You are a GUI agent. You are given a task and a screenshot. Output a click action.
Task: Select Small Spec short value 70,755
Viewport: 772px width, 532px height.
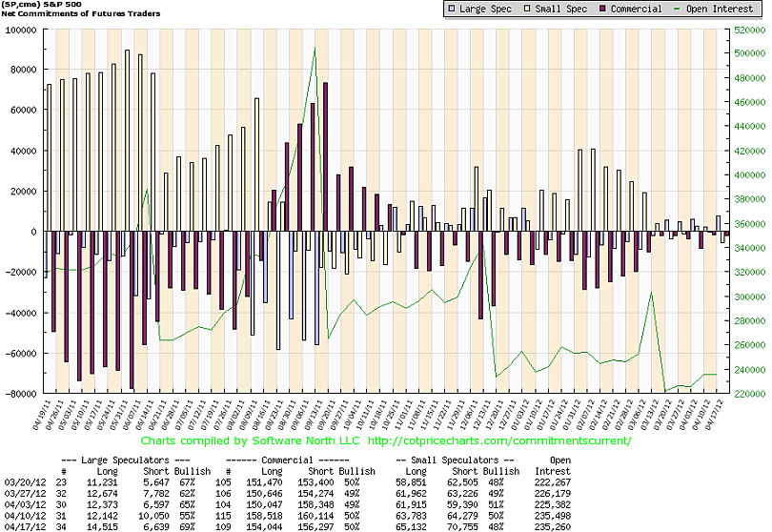tap(462, 527)
